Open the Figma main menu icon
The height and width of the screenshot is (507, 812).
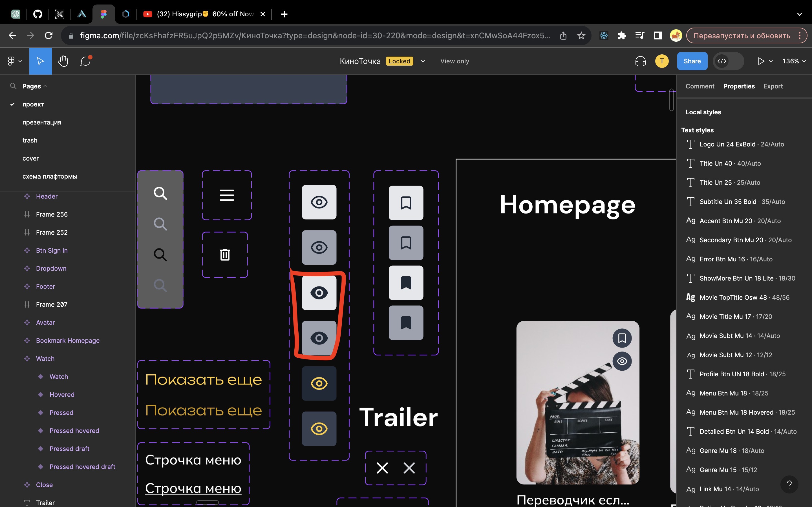pos(14,61)
